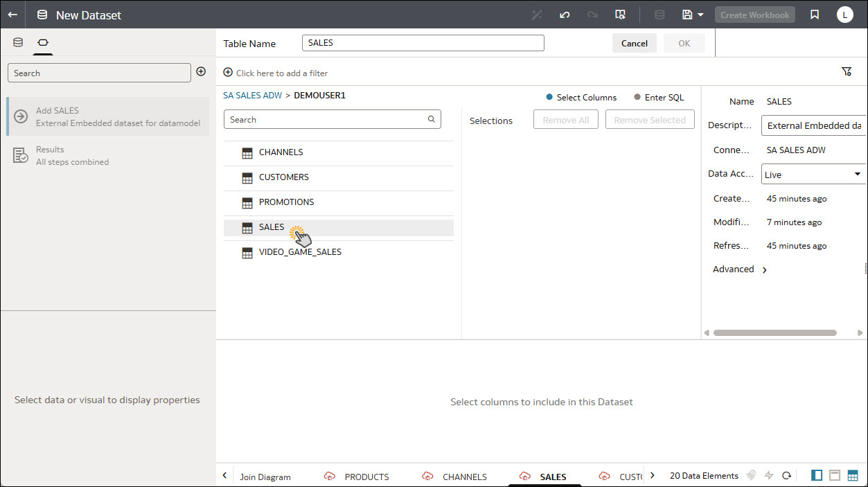Click the magic wand enhance icon
Image resolution: width=868 pixels, height=487 pixels.
[x=537, y=15]
